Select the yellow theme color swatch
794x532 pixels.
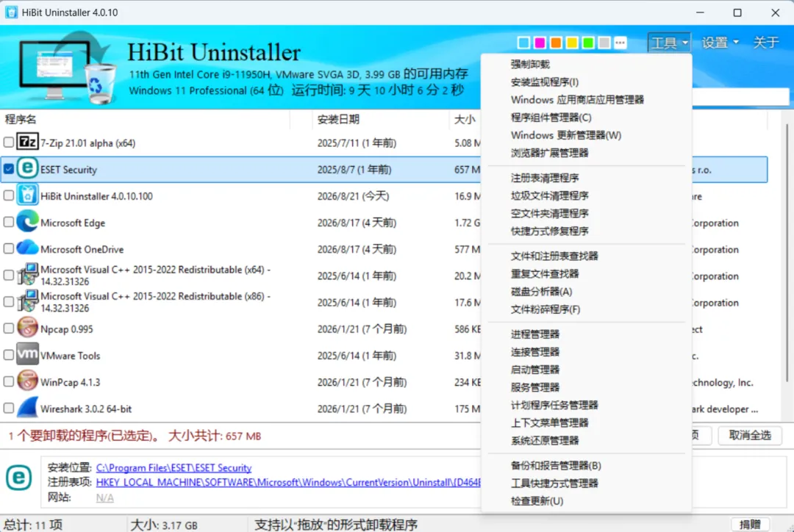[x=572, y=43]
